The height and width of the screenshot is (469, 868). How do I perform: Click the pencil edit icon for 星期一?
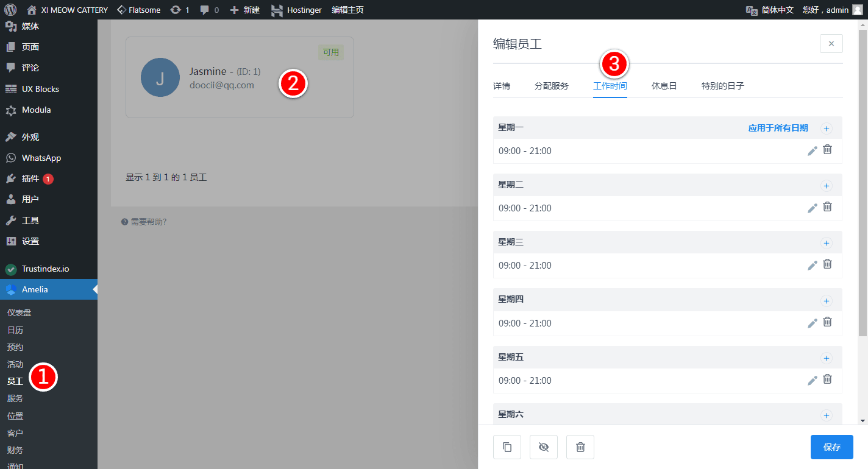[x=812, y=151]
